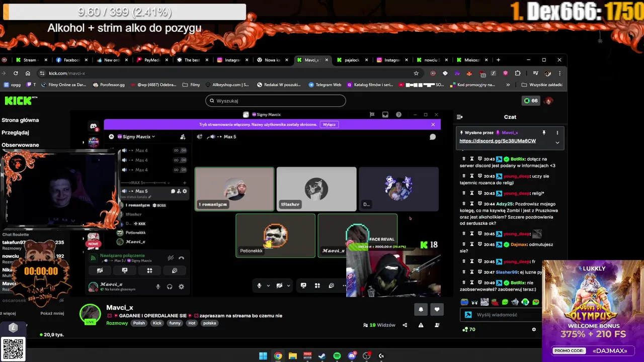Open soundboard in call control bar
Image resolution: width=644 pixels, height=362 pixels.
(332, 286)
